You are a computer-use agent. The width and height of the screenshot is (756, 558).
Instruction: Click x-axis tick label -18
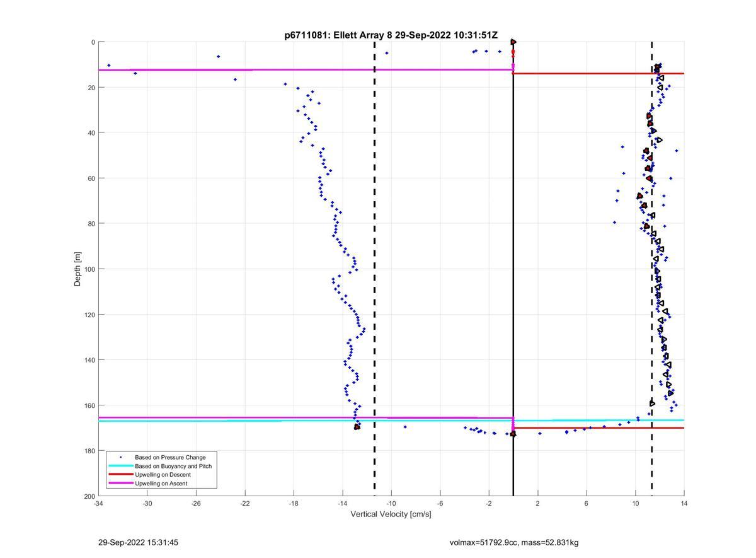click(x=294, y=503)
